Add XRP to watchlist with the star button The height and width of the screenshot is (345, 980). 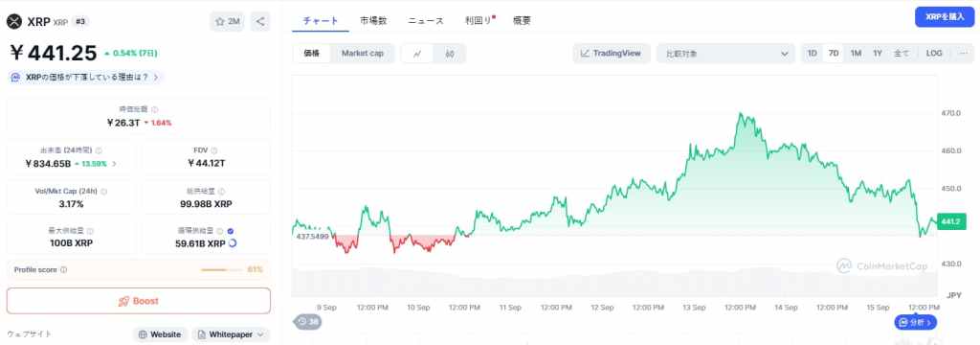(x=227, y=21)
